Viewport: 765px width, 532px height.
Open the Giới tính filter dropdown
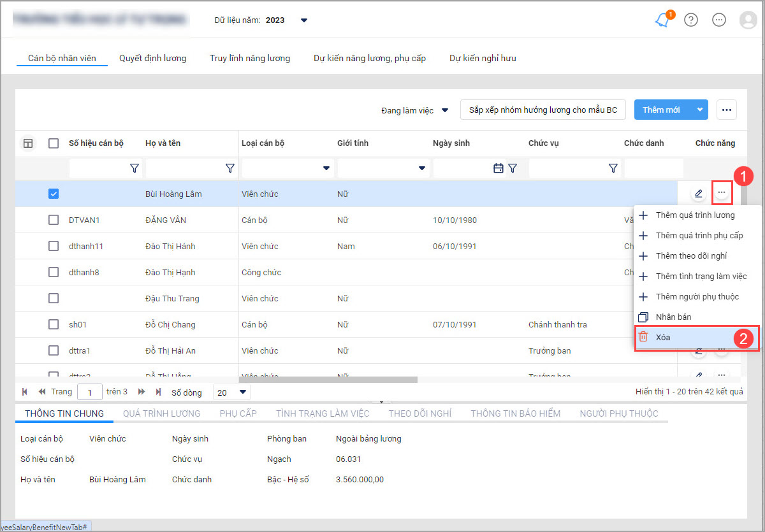(x=422, y=168)
